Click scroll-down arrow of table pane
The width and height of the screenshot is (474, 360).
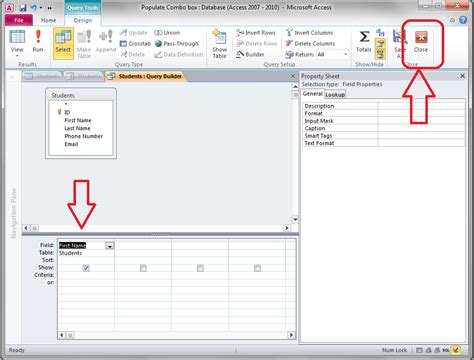(295, 219)
